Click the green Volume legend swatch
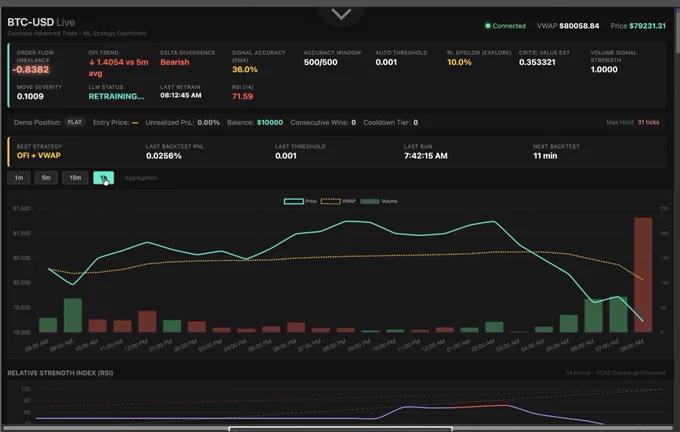 pos(369,201)
